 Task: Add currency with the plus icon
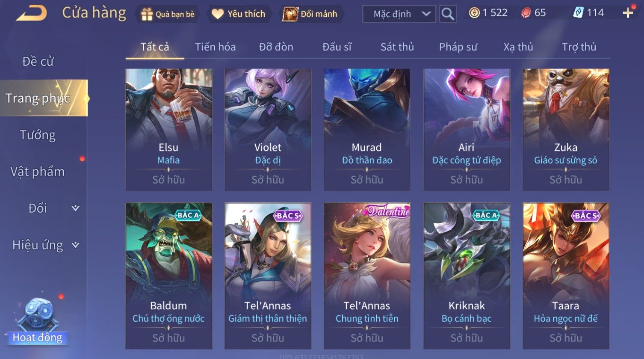pyautogui.click(x=628, y=13)
